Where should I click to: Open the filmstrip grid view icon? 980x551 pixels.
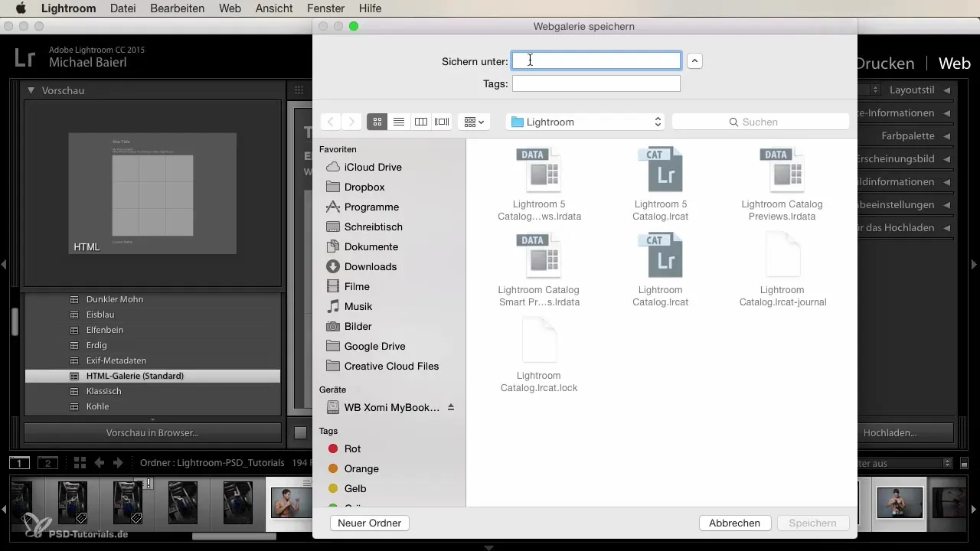tap(79, 463)
